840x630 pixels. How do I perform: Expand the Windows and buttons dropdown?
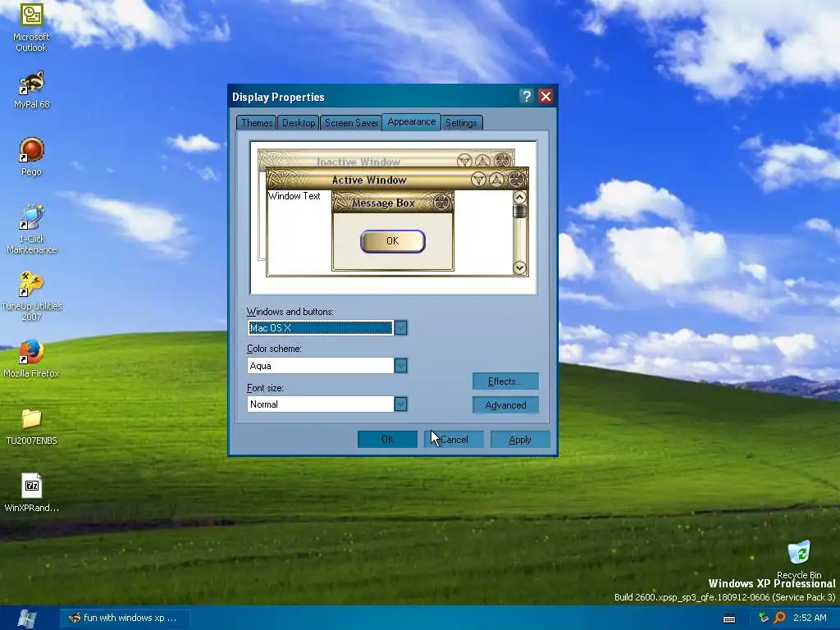tap(400, 327)
